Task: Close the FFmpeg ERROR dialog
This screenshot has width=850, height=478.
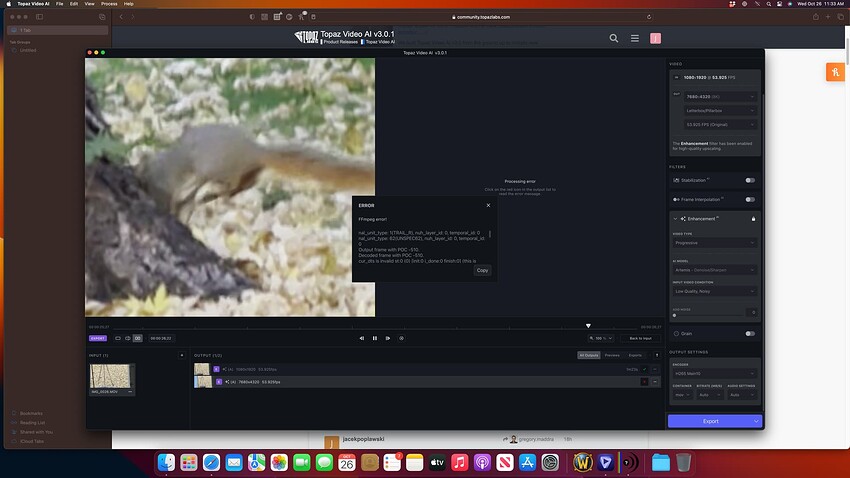Action: click(x=488, y=205)
